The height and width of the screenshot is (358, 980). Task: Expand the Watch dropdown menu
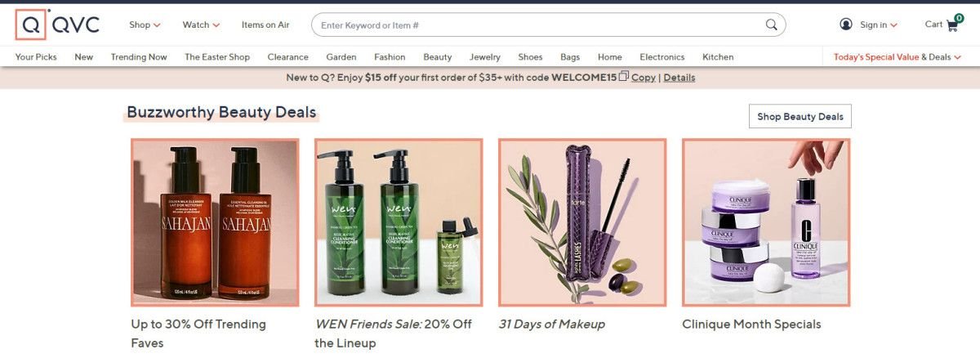tap(201, 25)
